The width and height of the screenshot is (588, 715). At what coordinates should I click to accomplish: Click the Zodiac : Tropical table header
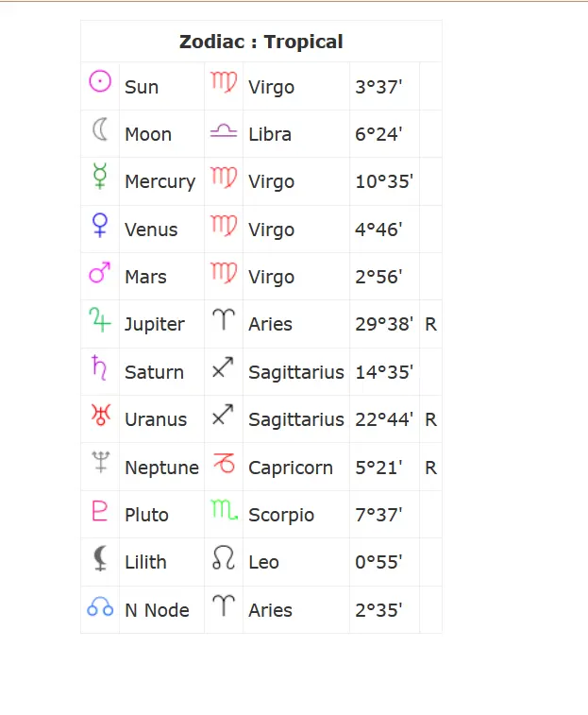(261, 42)
